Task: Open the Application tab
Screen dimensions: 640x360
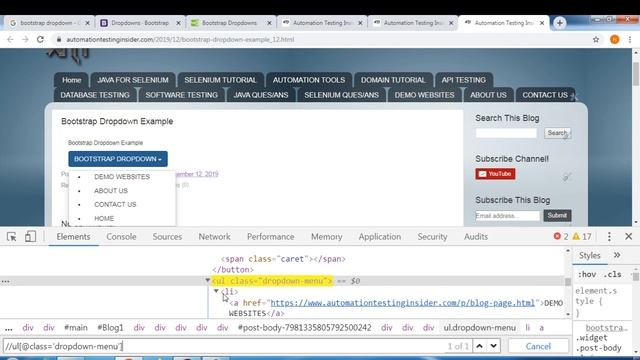Action: (x=380, y=237)
